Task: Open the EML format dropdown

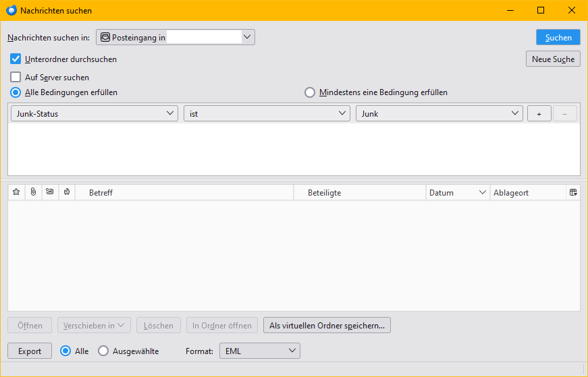Action: [259, 351]
